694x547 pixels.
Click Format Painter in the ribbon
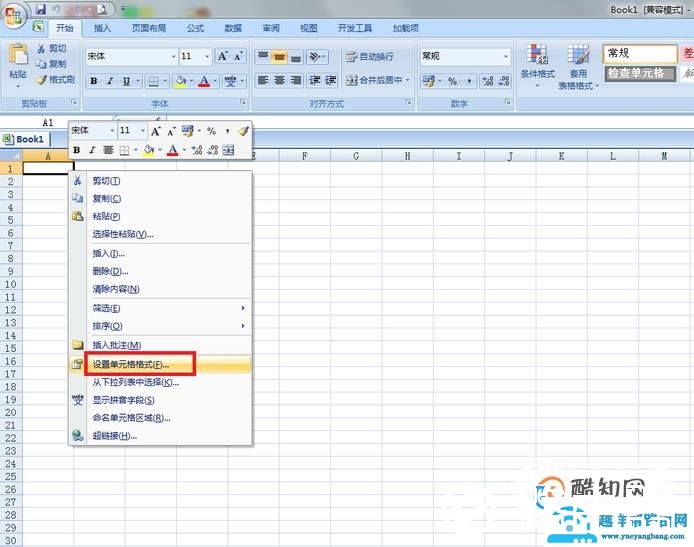tap(56, 80)
